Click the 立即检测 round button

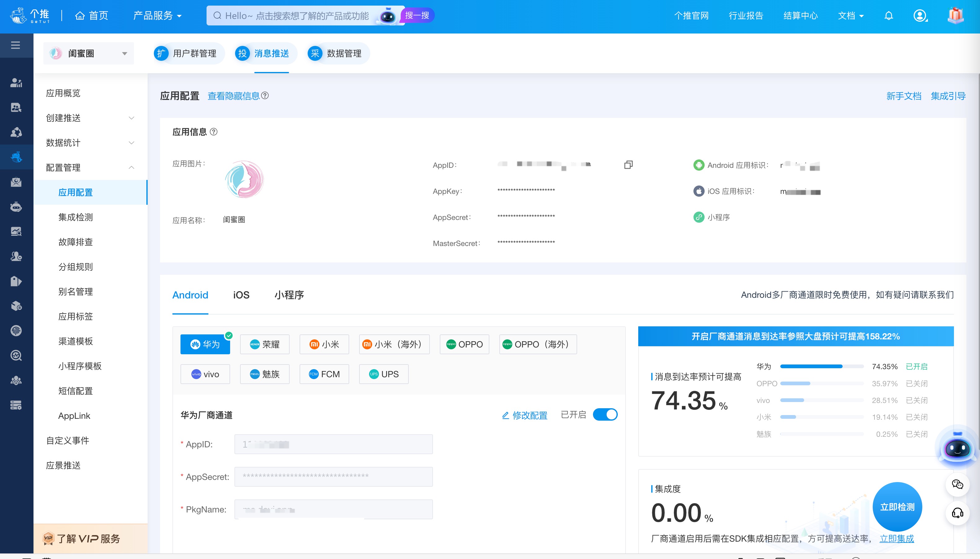897,507
